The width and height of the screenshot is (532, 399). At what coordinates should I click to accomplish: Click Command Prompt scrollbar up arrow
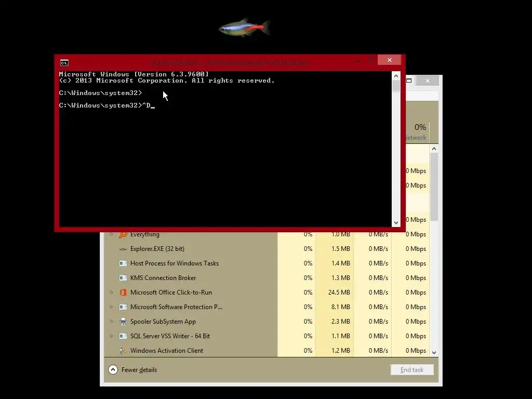pyautogui.click(x=396, y=76)
